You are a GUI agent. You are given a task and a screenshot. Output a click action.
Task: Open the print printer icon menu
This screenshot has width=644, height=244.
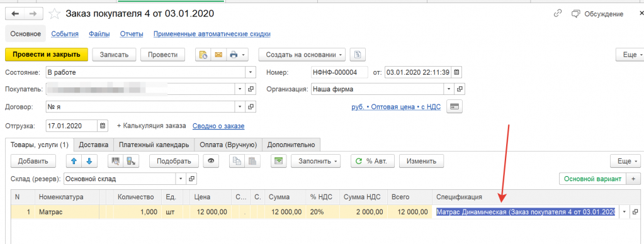(x=237, y=55)
